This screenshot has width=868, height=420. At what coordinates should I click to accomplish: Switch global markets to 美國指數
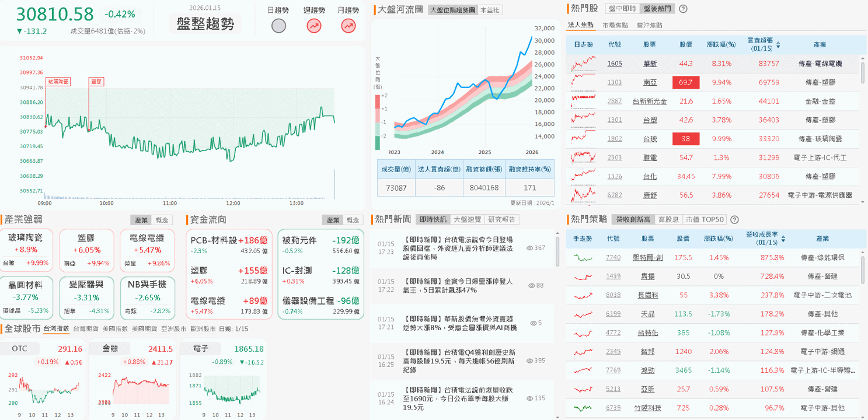click(115, 329)
